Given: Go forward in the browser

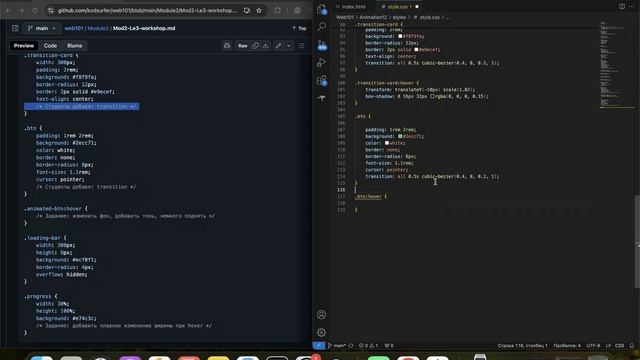Looking at the screenshot, I should (x=21, y=11).
